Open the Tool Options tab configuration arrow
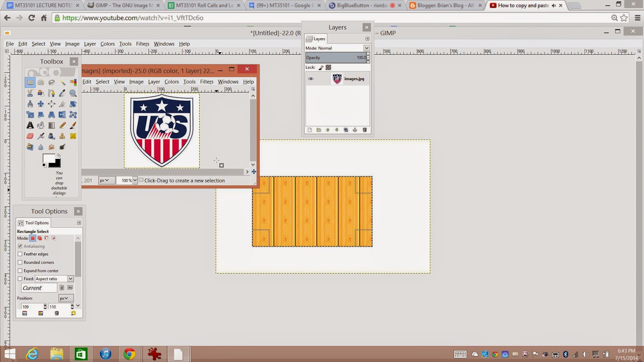The image size is (644, 362). click(79, 223)
